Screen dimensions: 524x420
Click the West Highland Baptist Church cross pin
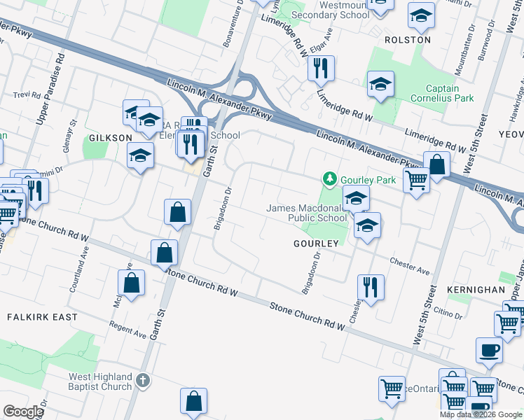tap(143, 381)
